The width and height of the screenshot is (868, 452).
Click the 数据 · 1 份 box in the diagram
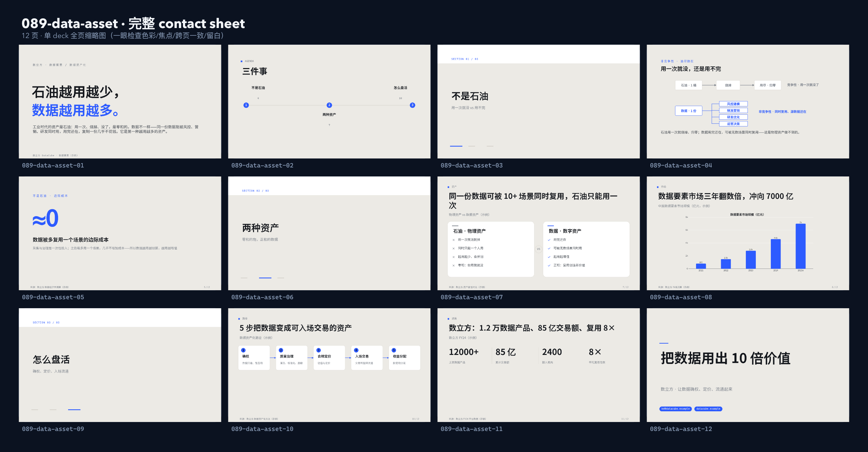[689, 111]
